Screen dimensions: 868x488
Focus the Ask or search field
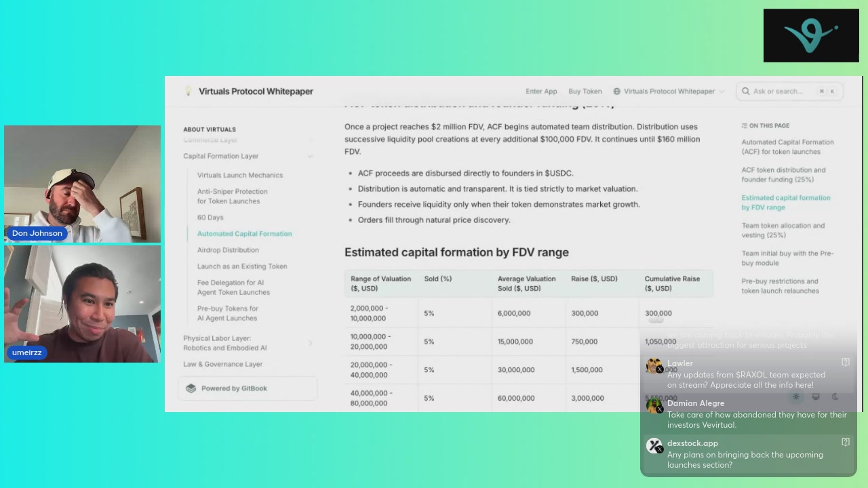pyautogui.click(x=789, y=91)
